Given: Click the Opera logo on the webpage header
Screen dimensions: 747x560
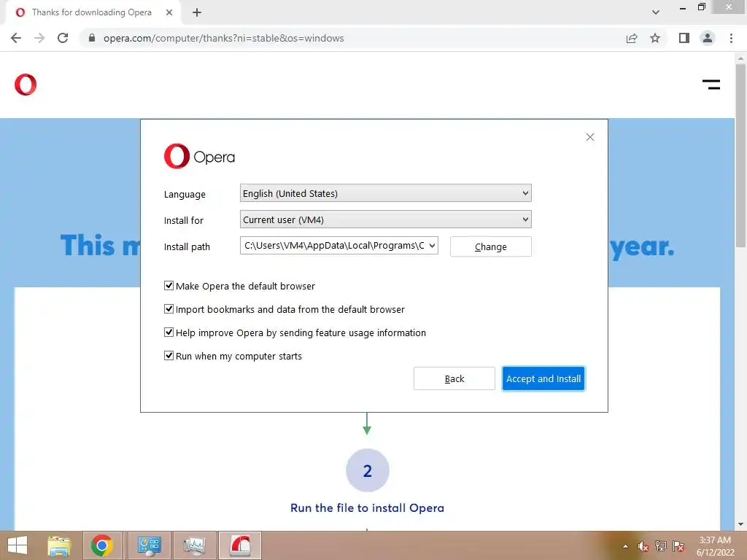Looking at the screenshot, I should [26, 85].
